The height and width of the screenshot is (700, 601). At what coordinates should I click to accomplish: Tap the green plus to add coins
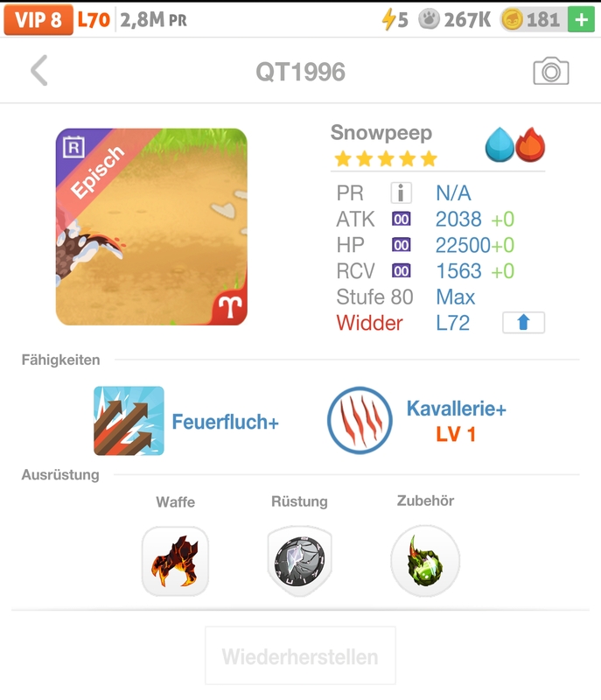[581, 19]
